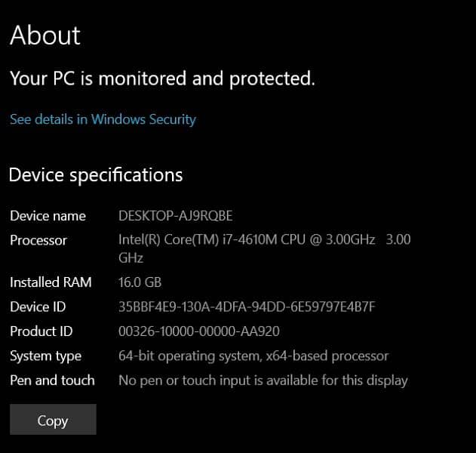
Task: Click the Device name label
Action: pos(48,216)
